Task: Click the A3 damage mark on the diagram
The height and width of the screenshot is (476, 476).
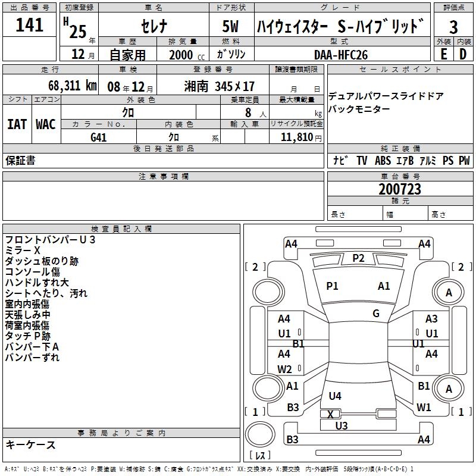Action: tap(431, 319)
